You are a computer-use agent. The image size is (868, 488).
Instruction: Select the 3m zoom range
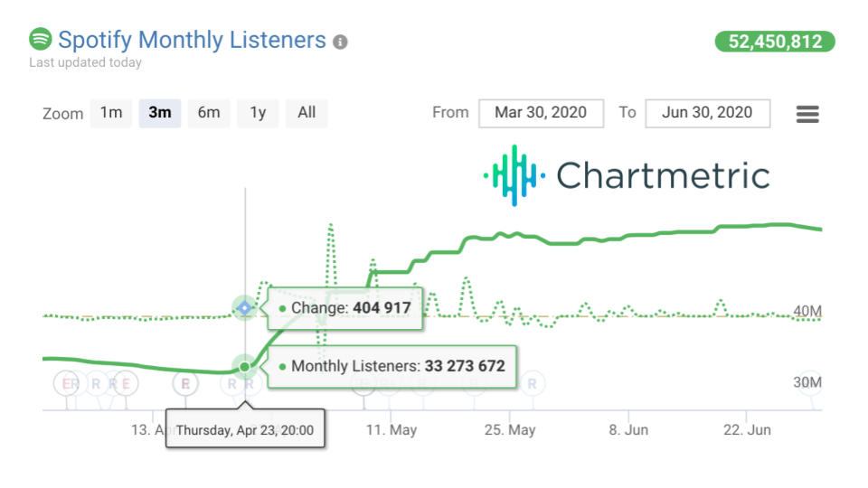(160, 113)
